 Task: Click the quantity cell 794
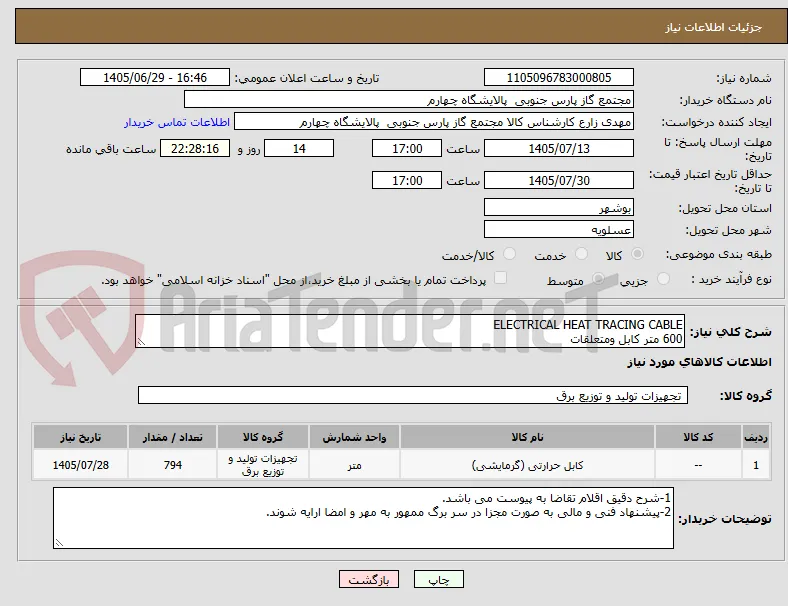(172, 465)
